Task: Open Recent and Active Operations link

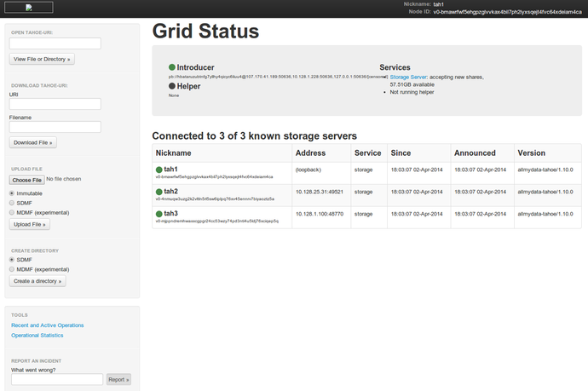Action: 47,325
